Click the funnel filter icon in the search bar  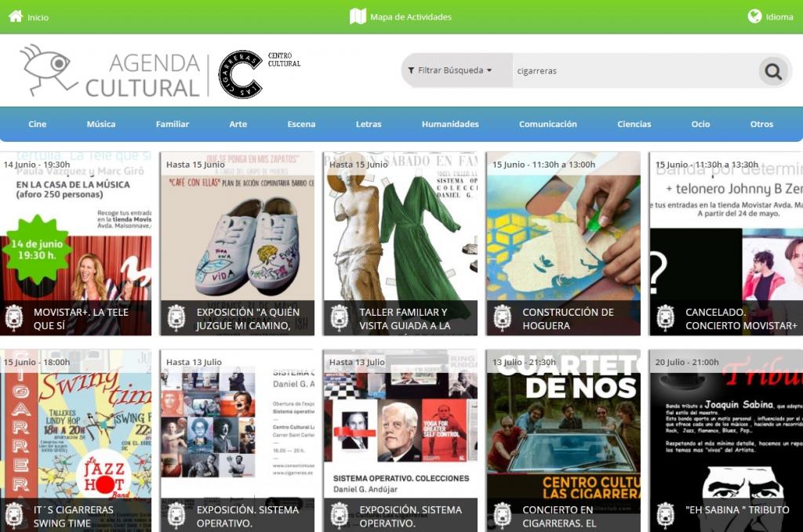coord(411,71)
